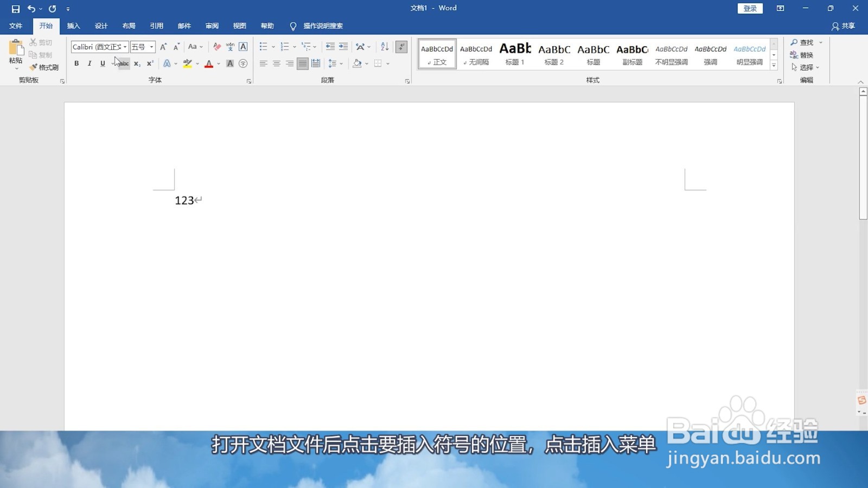868x488 pixels.
Task: Apply yellow text highlight color
Action: point(187,63)
